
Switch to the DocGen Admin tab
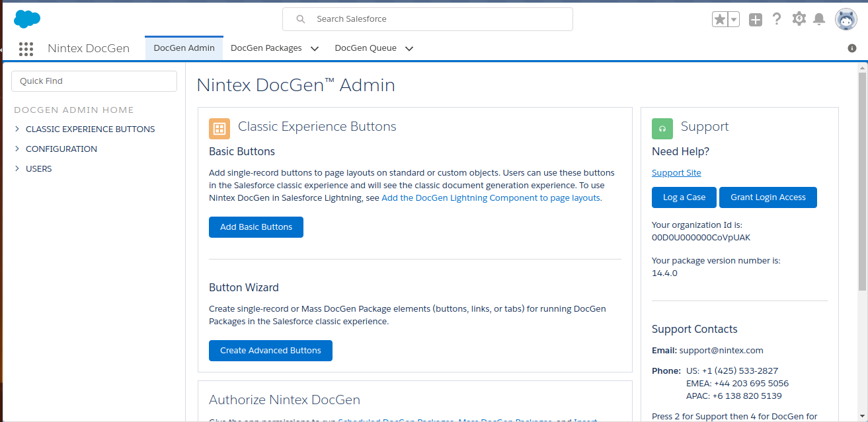pos(184,48)
